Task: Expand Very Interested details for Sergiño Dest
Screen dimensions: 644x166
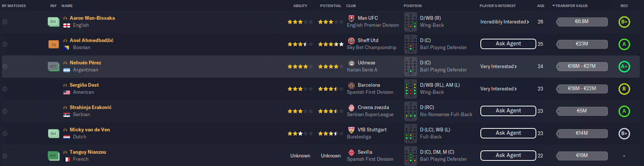Action: (498, 89)
